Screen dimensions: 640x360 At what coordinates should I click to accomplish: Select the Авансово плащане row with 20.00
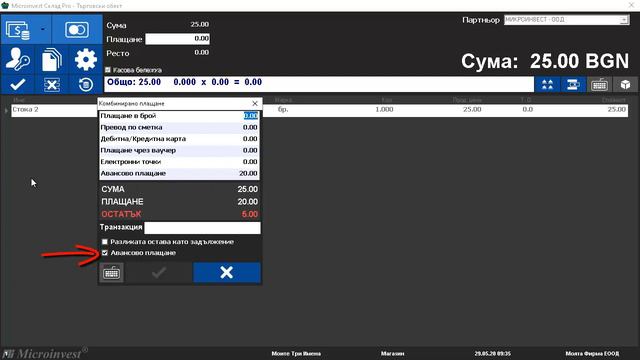pos(179,173)
